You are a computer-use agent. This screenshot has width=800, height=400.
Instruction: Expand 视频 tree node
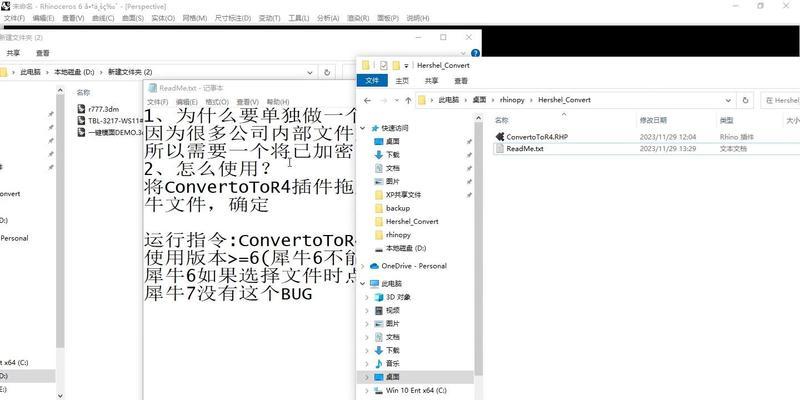(x=367, y=310)
